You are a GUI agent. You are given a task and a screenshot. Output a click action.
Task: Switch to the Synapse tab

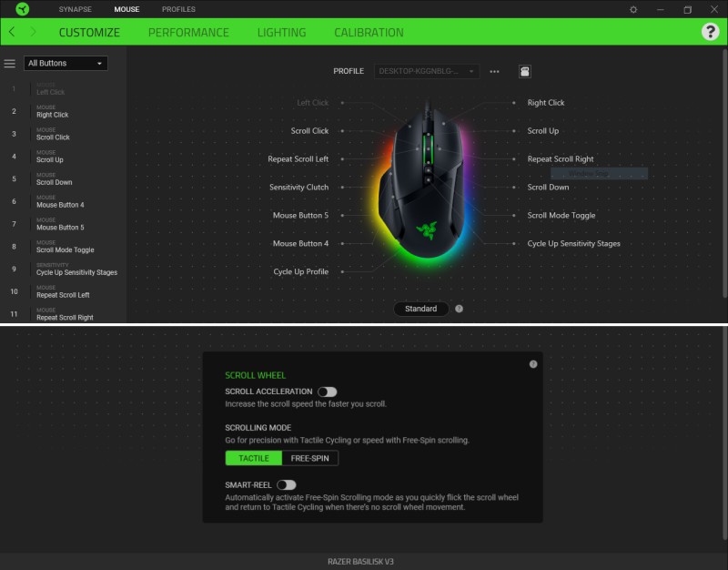point(76,9)
